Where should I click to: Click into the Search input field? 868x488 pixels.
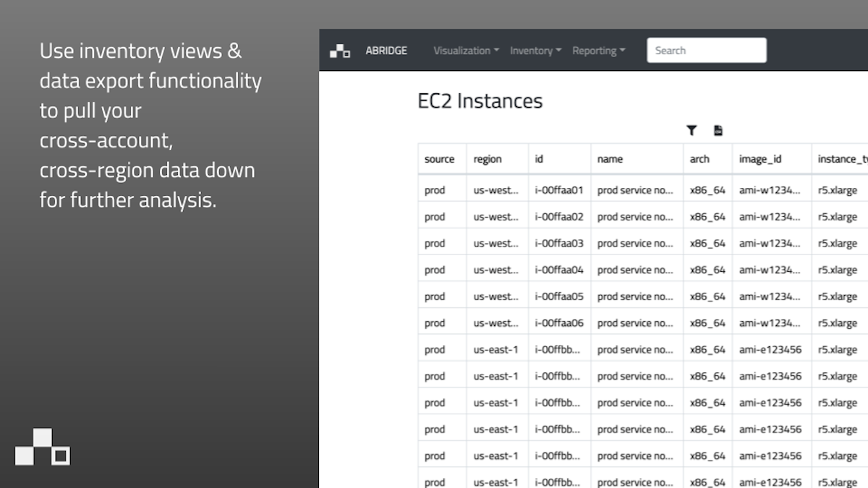[707, 51]
